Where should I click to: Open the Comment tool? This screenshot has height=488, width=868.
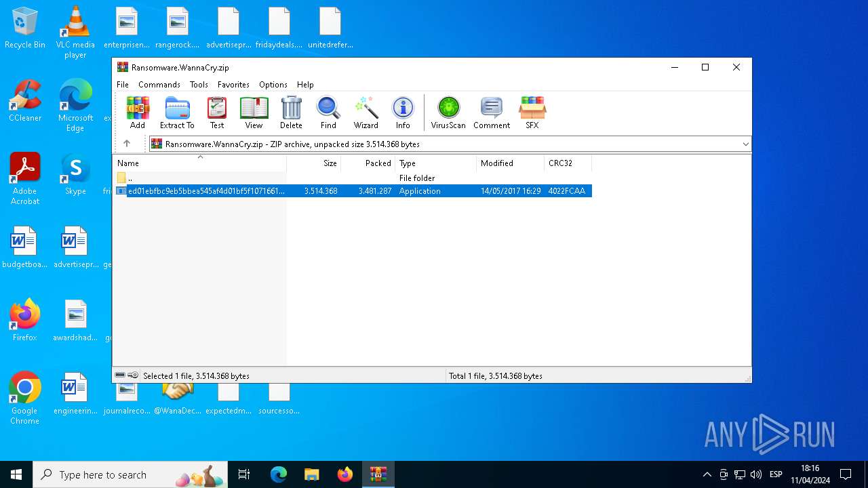492,113
